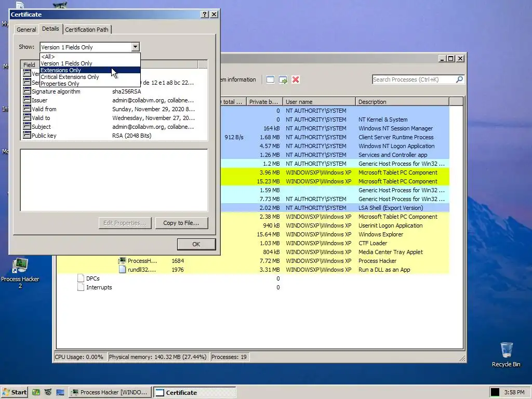The height and width of the screenshot is (399, 532).
Task: Click the show desktop quick launch icon
Action: pos(60,392)
